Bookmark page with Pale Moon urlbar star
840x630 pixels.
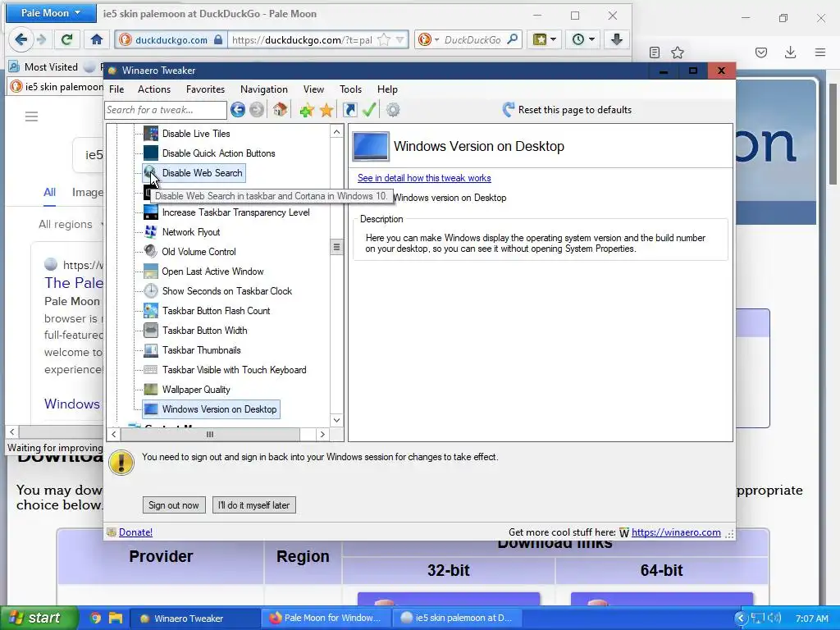[384, 39]
